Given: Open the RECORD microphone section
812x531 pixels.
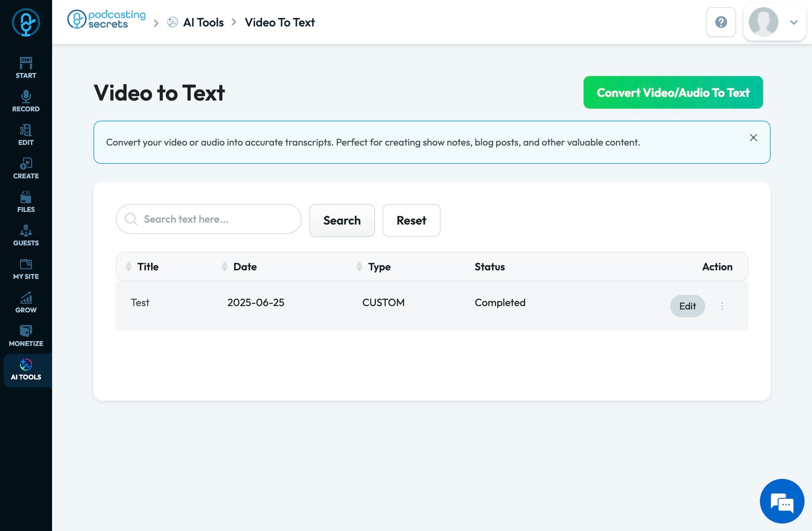Looking at the screenshot, I should tap(26, 101).
